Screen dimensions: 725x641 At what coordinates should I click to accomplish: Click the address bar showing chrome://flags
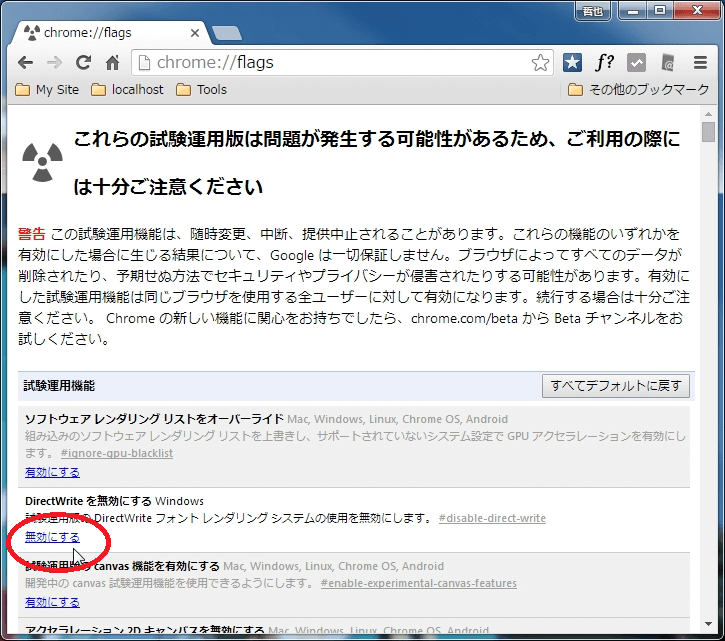click(x=342, y=62)
